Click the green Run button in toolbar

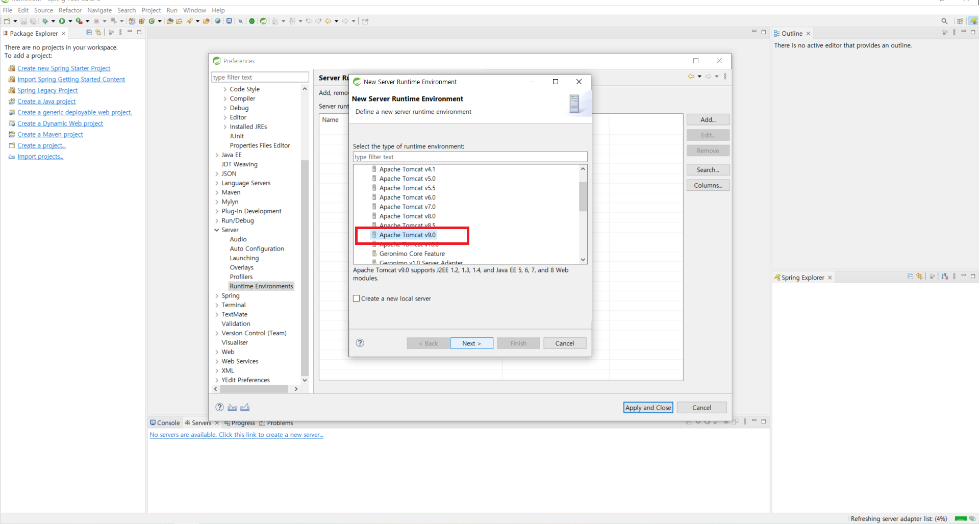(x=62, y=21)
